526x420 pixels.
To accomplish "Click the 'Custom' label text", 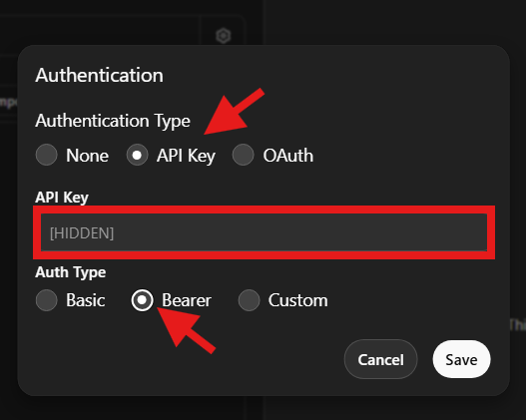I will click(297, 300).
